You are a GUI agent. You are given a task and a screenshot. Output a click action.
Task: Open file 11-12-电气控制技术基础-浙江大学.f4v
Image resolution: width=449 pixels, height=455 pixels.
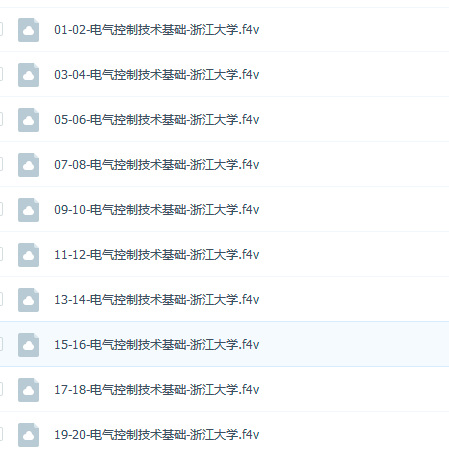pyautogui.click(x=157, y=255)
